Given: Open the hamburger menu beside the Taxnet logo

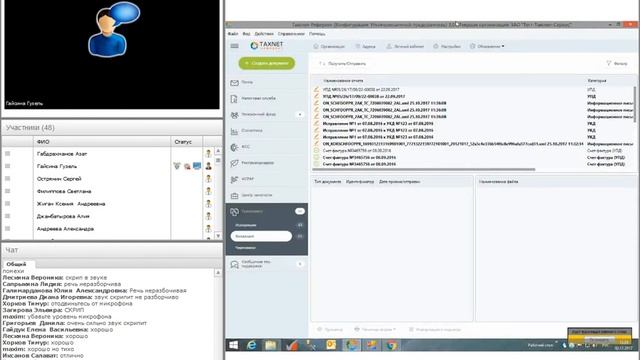Looking at the screenshot, I should [x=234, y=46].
